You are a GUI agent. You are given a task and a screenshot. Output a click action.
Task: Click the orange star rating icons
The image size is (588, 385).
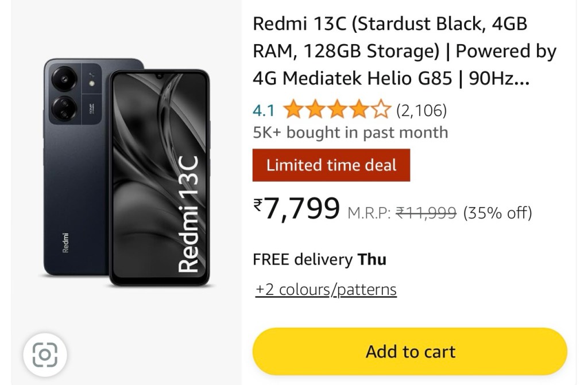(336, 109)
